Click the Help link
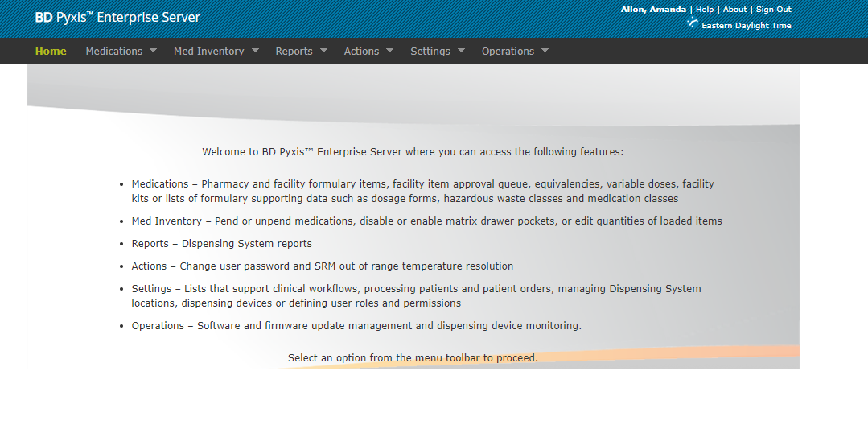868x437 pixels. pyautogui.click(x=705, y=10)
